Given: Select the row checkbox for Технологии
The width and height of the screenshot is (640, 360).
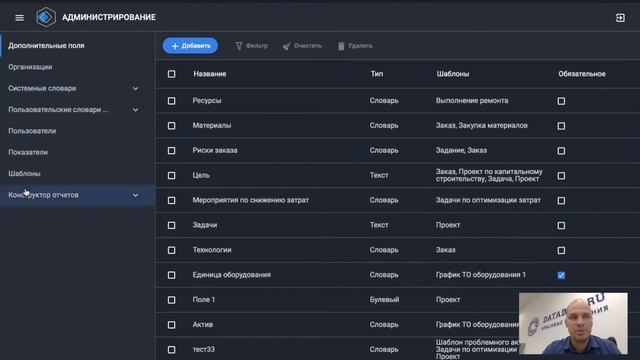Looking at the screenshot, I should [171, 250].
